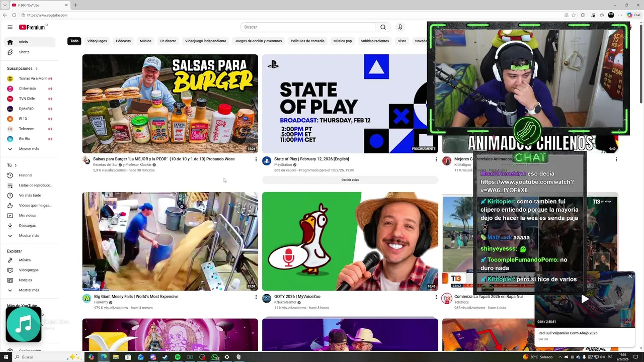
Task: Select the Videojuegos filter chip
Action: click(x=97, y=41)
